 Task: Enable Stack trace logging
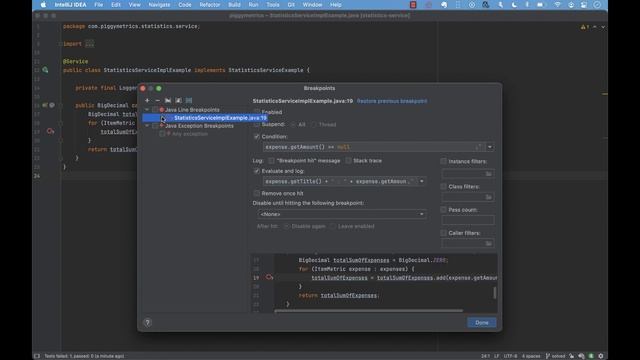pyautogui.click(x=348, y=161)
